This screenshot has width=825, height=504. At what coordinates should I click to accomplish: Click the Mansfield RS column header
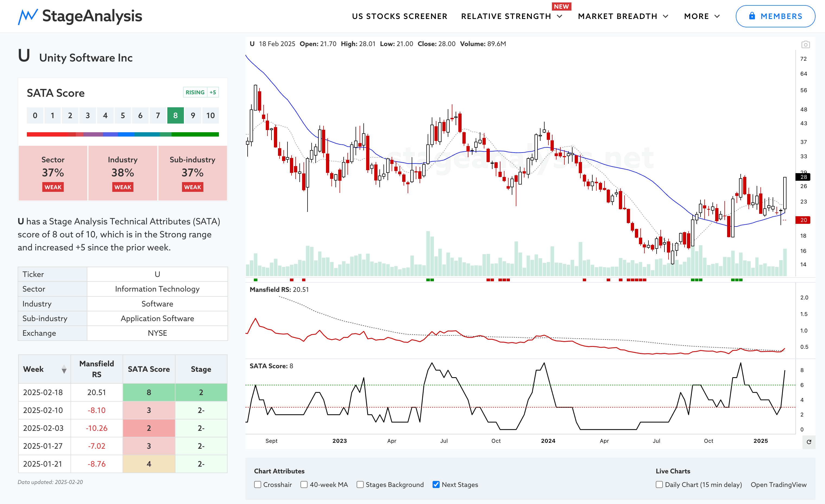(x=97, y=369)
